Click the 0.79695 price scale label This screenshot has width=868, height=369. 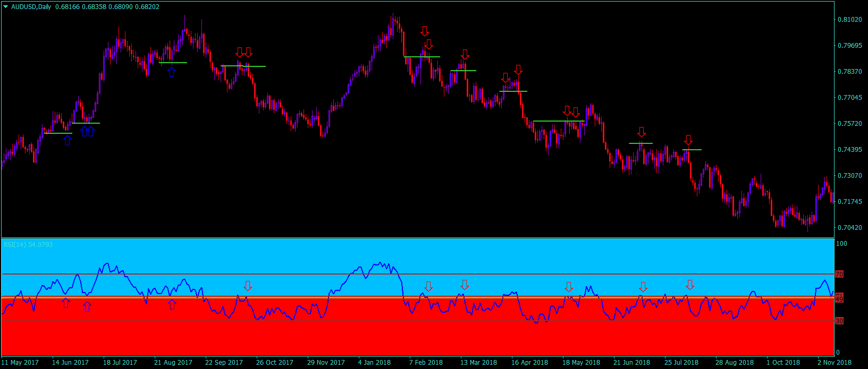point(849,46)
